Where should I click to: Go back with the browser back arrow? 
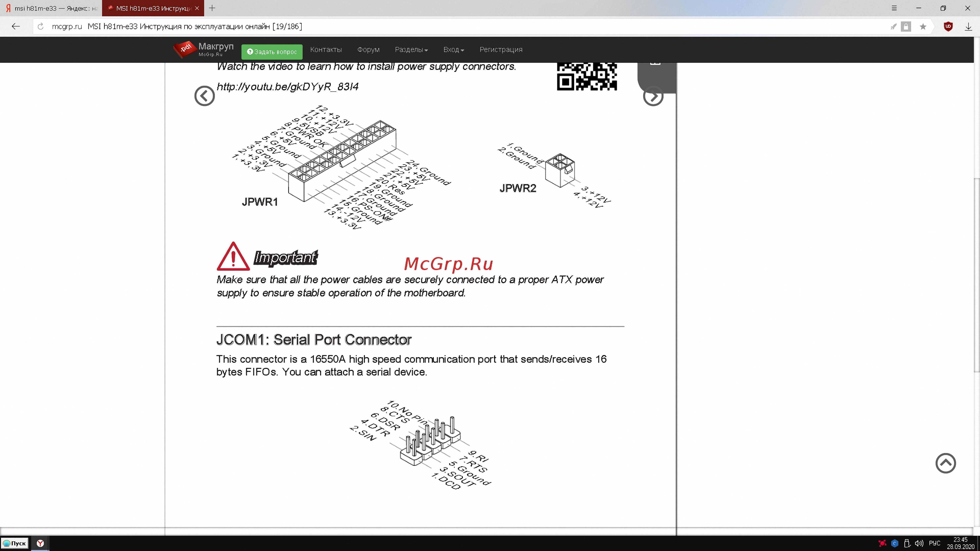(x=16, y=26)
